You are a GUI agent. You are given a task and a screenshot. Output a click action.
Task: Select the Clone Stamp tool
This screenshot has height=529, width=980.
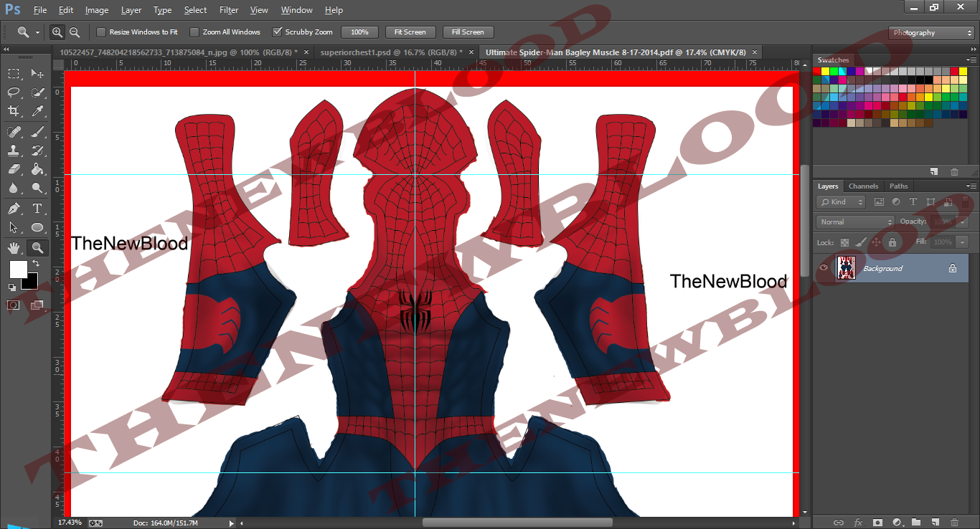click(14, 151)
